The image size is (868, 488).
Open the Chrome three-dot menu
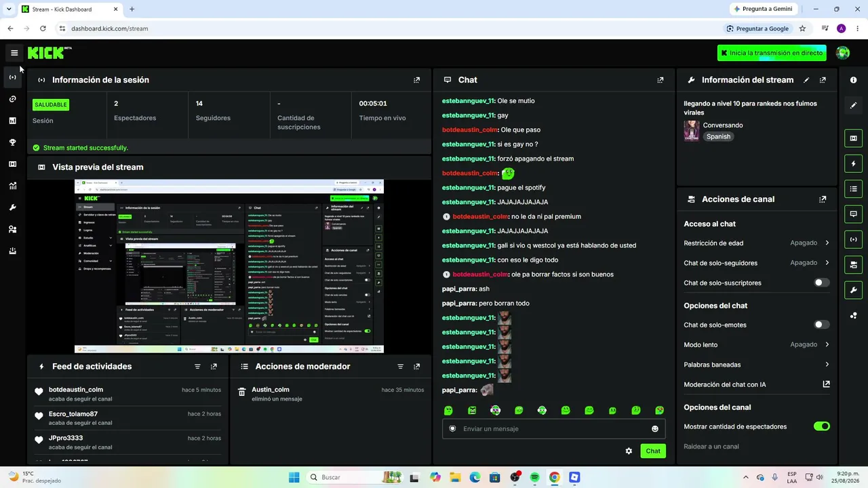[x=858, y=28]
